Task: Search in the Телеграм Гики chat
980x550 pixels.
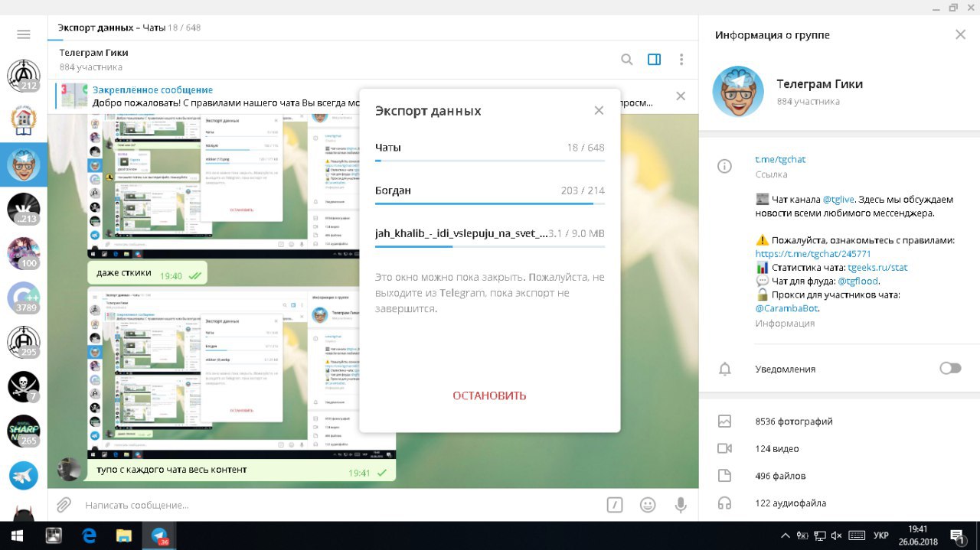Action: (626, 60)
